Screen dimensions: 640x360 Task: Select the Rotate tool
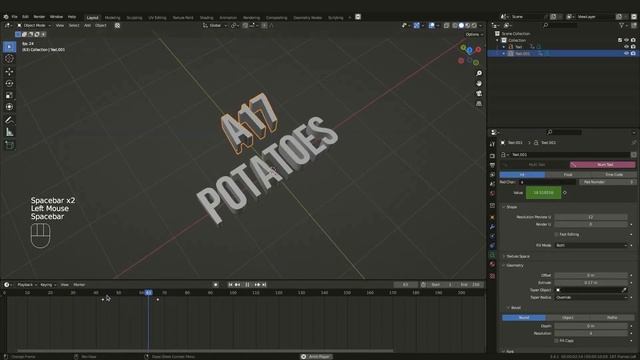point(9,83)
